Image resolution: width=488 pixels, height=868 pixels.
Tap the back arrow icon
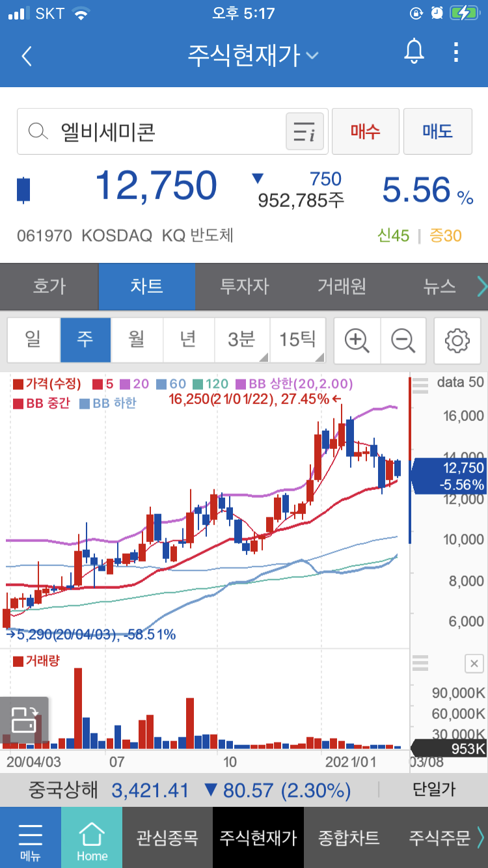(x=27, y=56)
